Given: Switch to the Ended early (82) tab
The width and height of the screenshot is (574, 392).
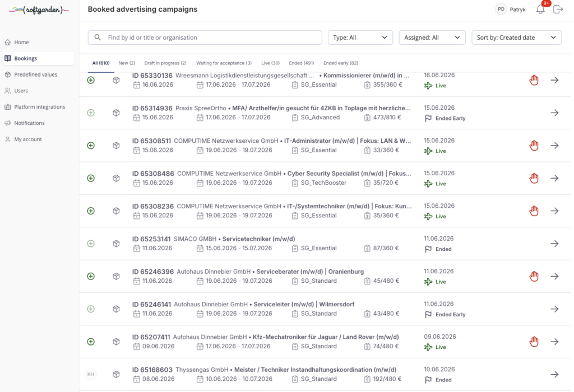Looking at the screenshot, I should [340, 63].
